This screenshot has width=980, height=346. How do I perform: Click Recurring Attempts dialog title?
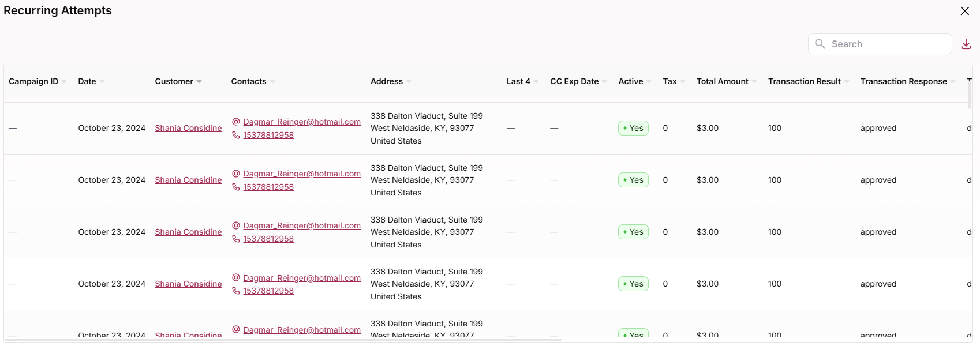click(58, 10)
